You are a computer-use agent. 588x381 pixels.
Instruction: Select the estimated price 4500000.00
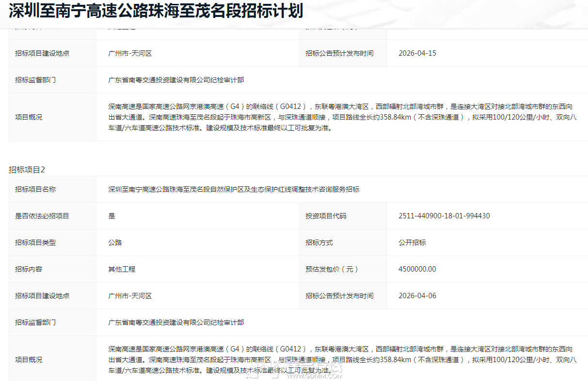417,269
